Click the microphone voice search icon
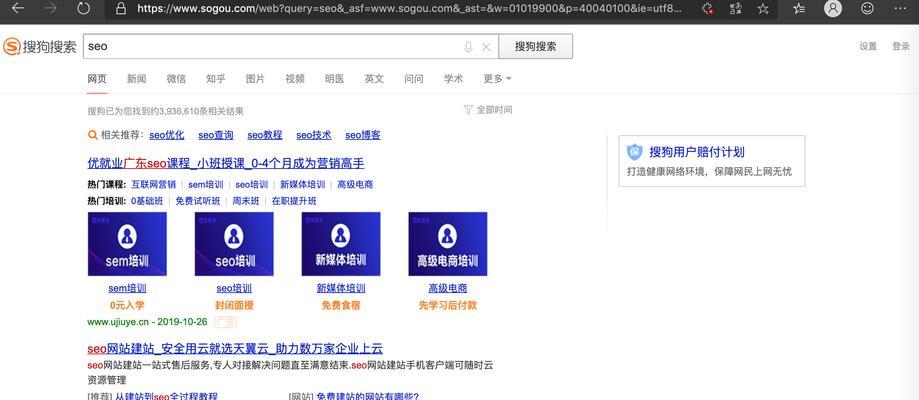This screenshot has height=400, width=919. [468, 47]
